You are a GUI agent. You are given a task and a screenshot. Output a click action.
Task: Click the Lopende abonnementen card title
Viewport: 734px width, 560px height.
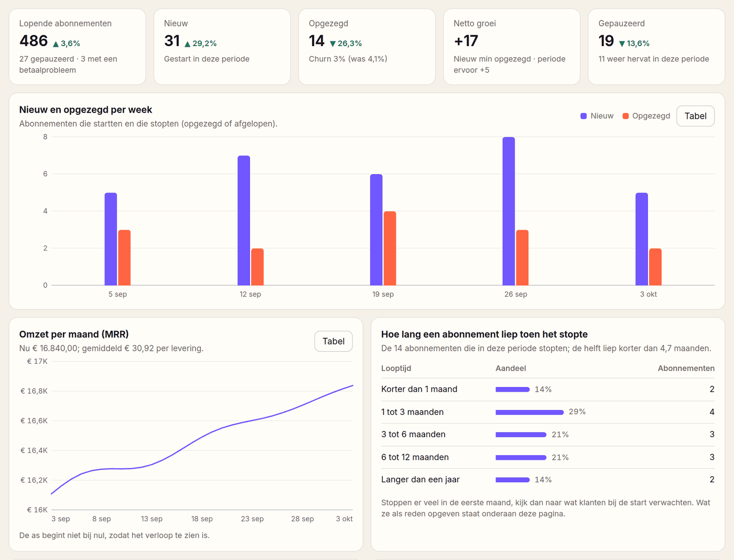pos(66,24)
